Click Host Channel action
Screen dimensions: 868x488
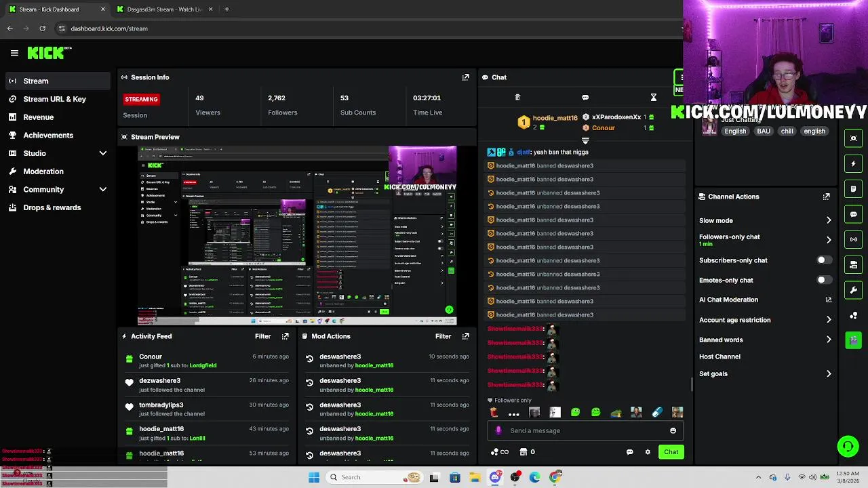(719, 357)
